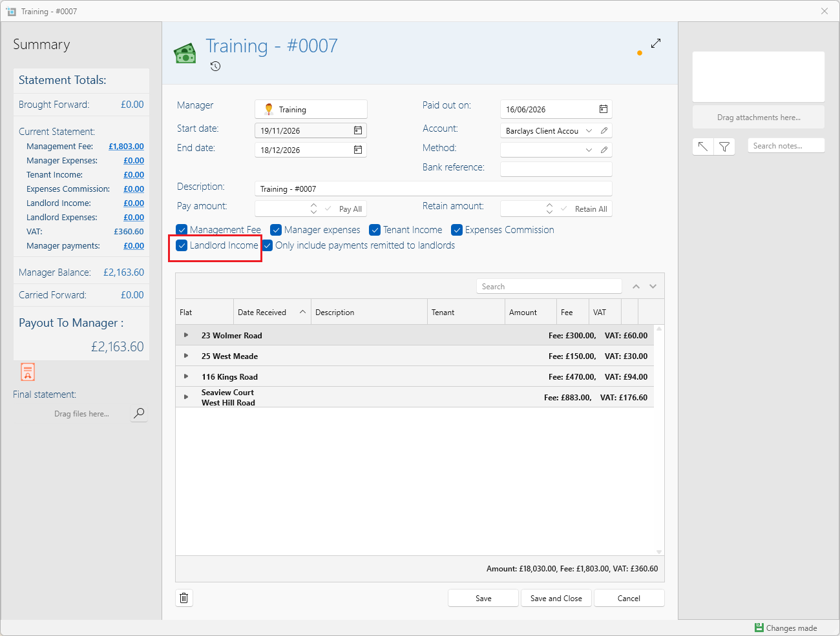Expand the 23 Wolmer Road row
840x636 pixels.
tap(186, 335)
